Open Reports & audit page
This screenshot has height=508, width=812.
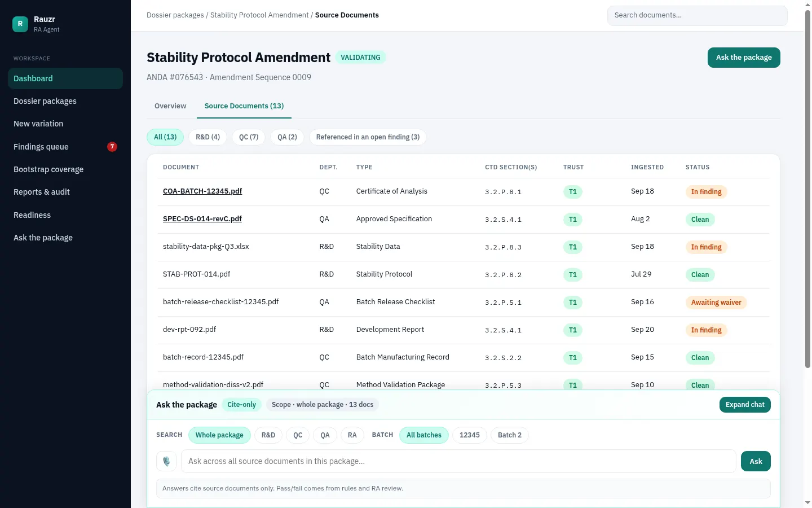point(65,192)
